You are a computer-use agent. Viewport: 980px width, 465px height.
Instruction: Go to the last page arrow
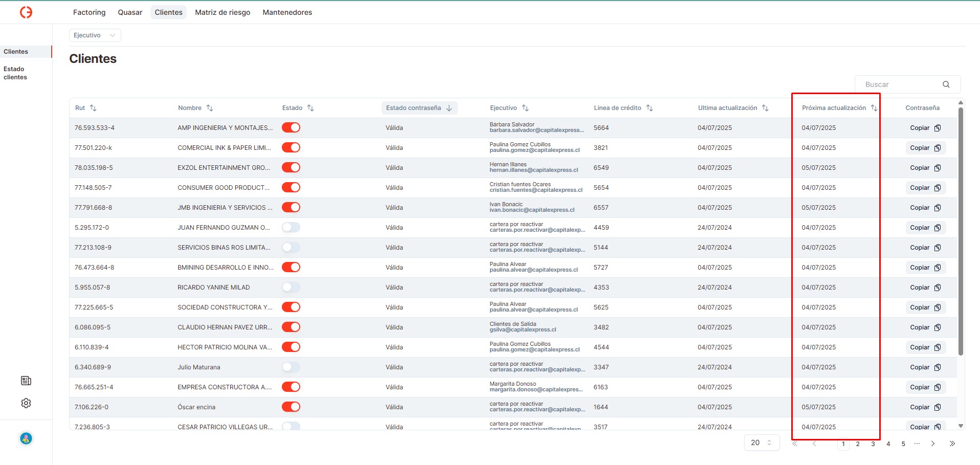[952, 444]
